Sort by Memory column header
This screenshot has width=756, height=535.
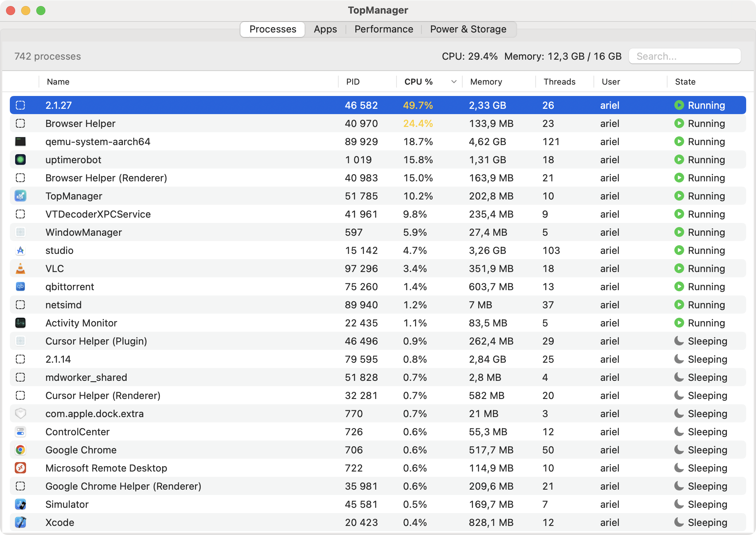[x=486, y=82]
